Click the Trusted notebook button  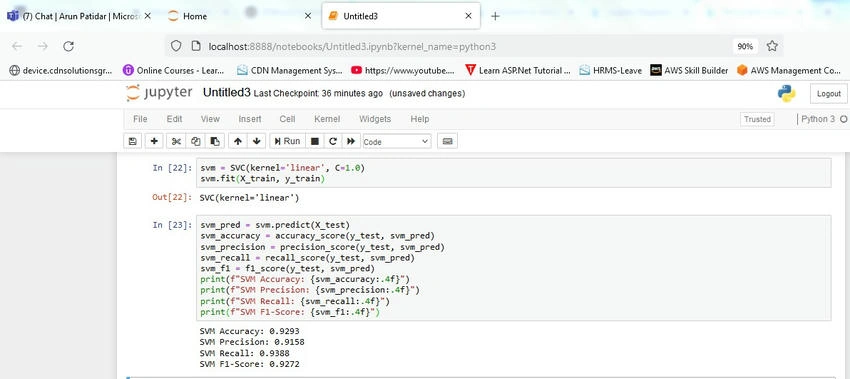757,119
